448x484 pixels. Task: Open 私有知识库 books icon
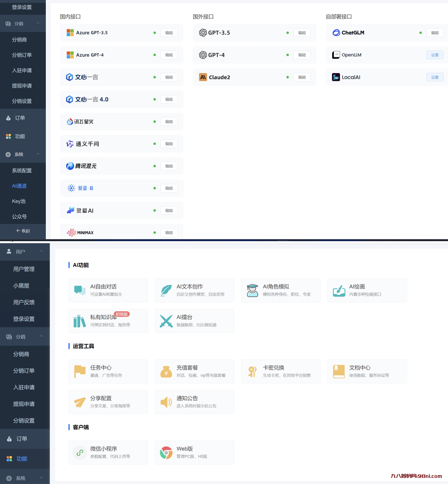tap(80, 321)
